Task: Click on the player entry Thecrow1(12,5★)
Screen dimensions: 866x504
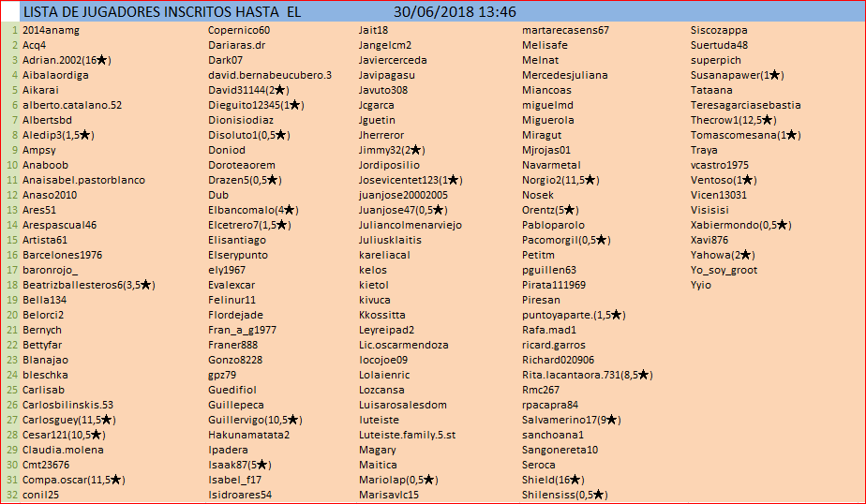Action: coord(733,120)
